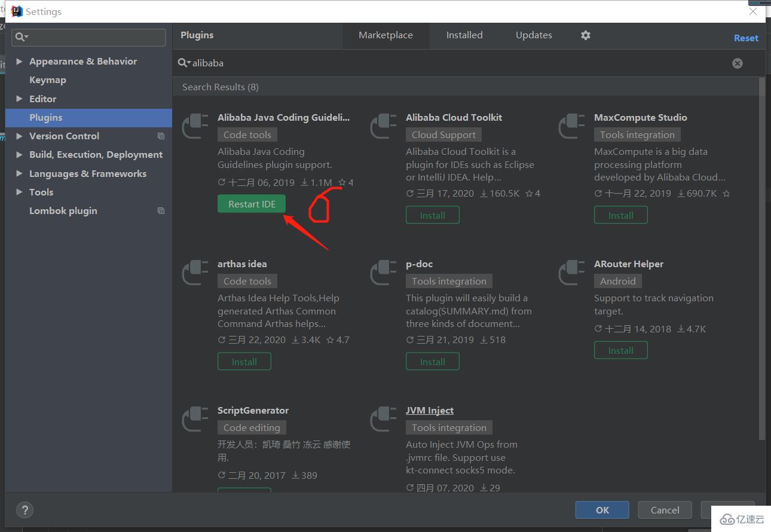Click the Search Results (8) header
Image resolution: width=771 pixels, height=532 pixels.
[x=221, y=87]
